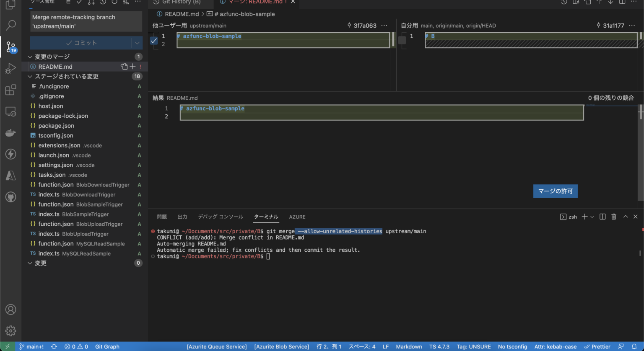This screenshot has width=644, height=351.
Task: Open the Search view in activity bar
Action: pyautogui.click(x=10, y=25)
